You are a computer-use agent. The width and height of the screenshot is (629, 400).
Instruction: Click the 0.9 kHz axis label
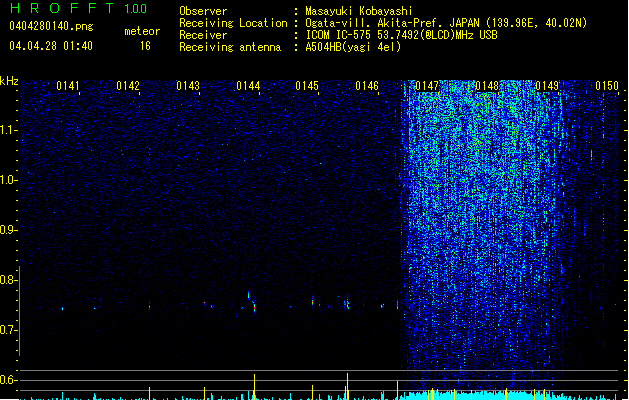tap(8, 230)
